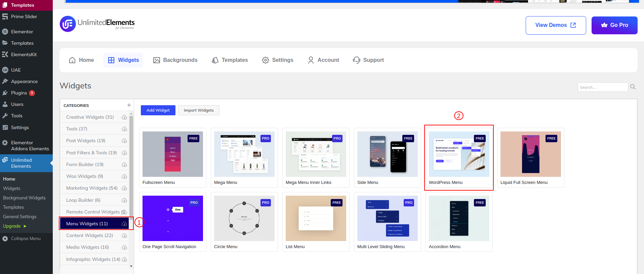Click download icon beside Form Builder
Screen dimensions: 644x274
click(124, 165)
